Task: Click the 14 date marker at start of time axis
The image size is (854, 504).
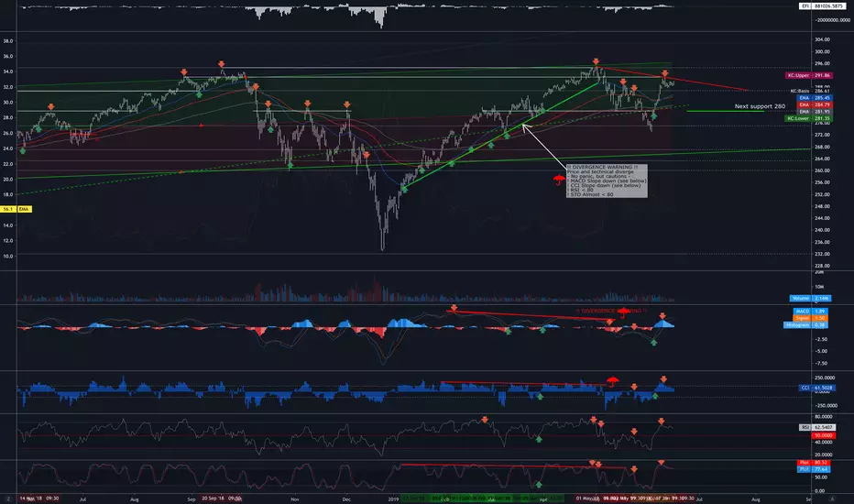Action: [38, 499]
